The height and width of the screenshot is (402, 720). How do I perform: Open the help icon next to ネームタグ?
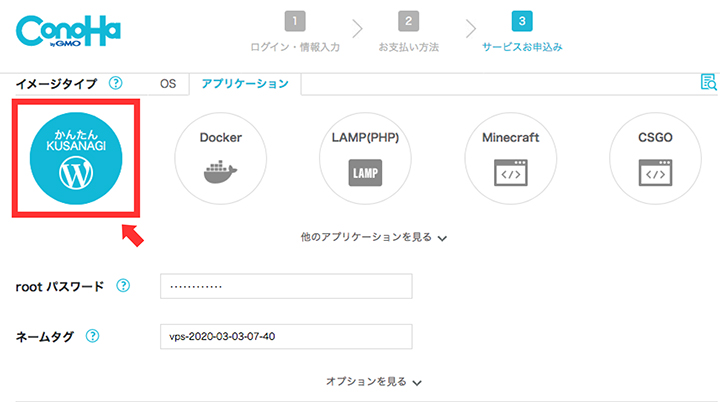(92, 336)
